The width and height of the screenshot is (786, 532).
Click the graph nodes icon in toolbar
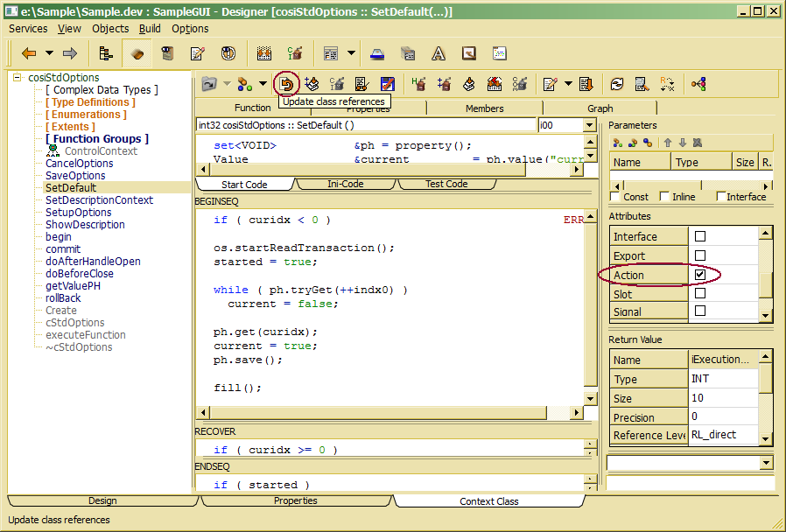pos(698,84)
